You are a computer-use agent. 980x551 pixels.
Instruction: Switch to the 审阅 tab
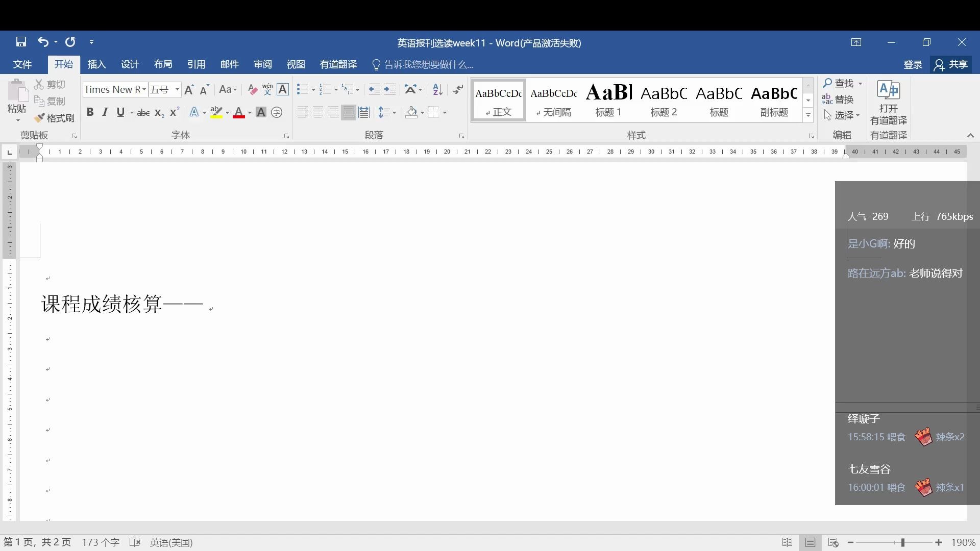click(262, 64)
